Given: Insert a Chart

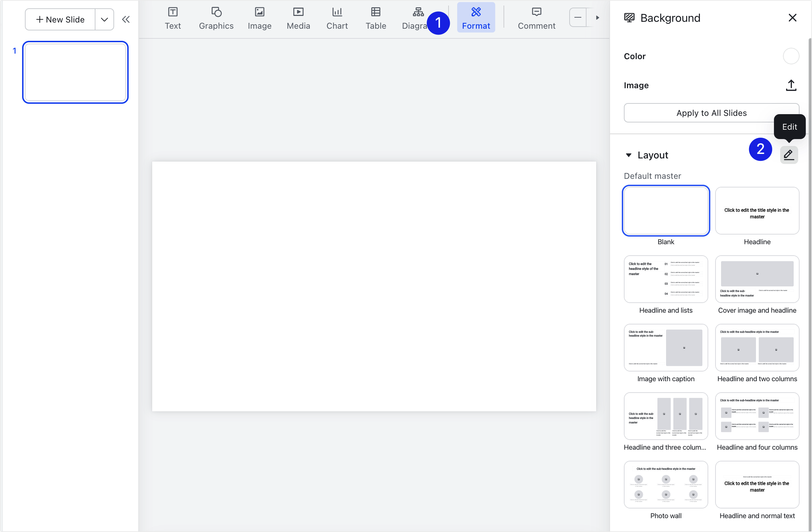Looking at the screenshot, I should point(337,18).
